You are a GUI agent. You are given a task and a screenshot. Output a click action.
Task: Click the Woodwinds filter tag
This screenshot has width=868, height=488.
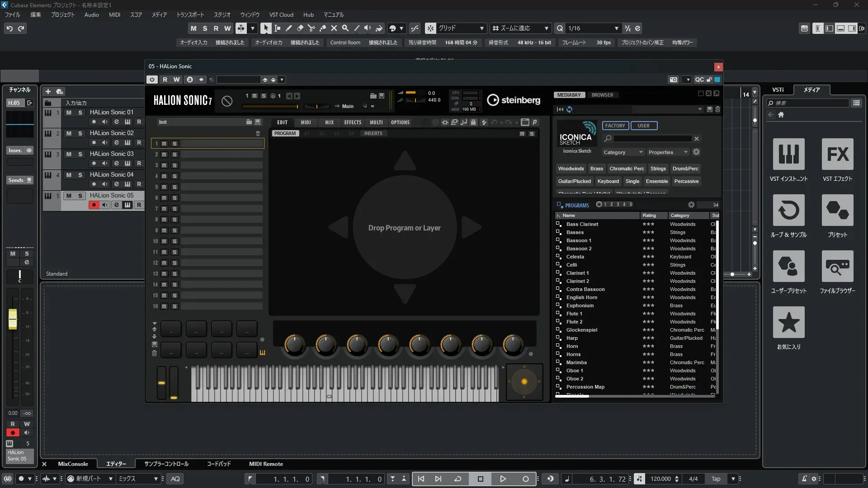pyautogui.click(x=571, y=169)
